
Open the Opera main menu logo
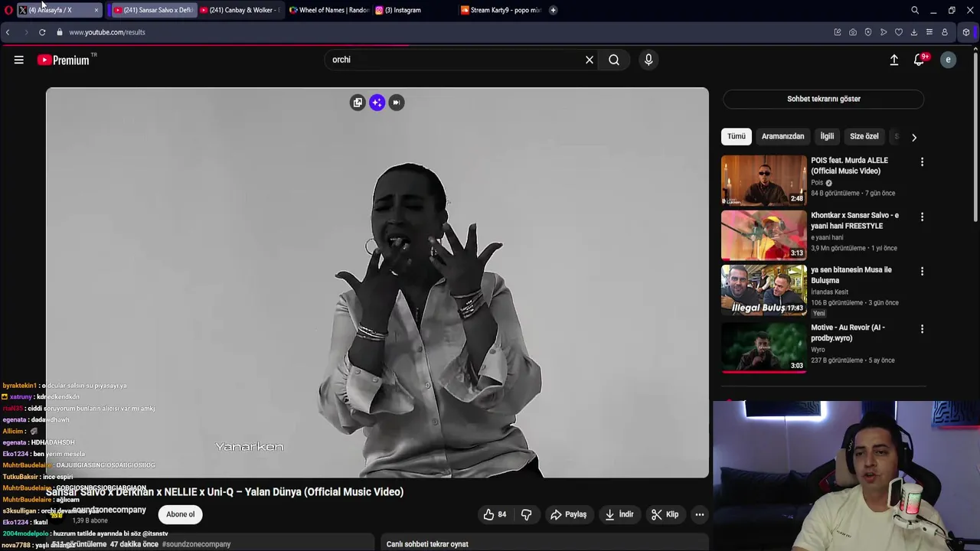pos(8,10)
